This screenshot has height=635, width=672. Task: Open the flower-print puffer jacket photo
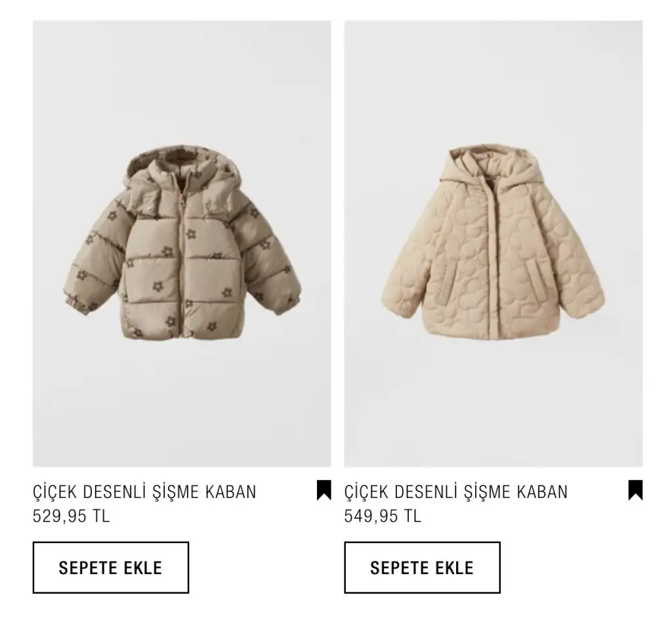pos(182,243)
